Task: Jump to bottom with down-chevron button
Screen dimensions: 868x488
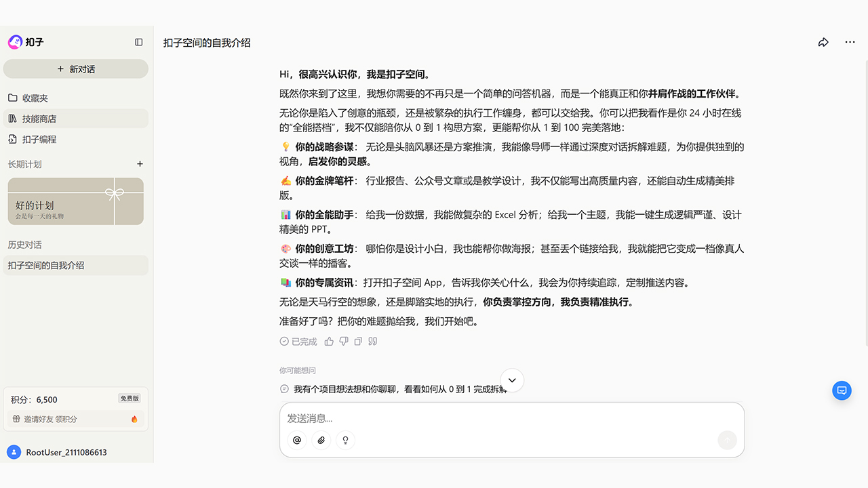Action: (512, 380)
